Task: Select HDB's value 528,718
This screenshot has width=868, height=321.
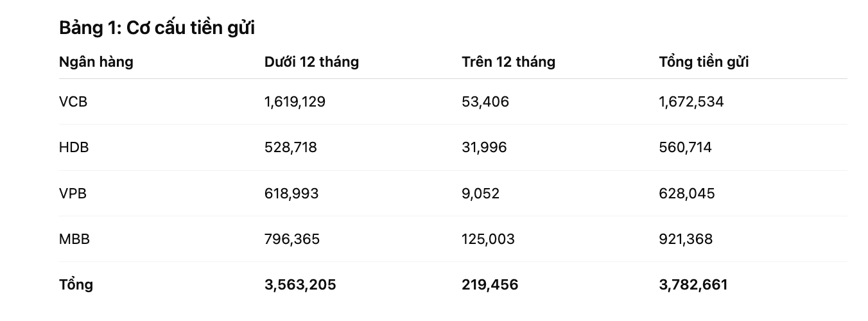Action: pos(291,148)
